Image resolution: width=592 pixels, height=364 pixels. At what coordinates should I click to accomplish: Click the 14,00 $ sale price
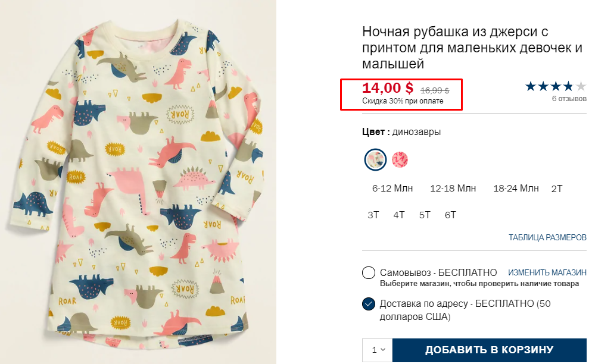tap(388, 88)
